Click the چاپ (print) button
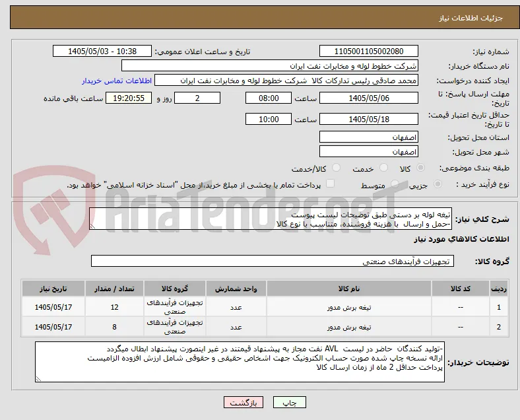 point(290,402)
